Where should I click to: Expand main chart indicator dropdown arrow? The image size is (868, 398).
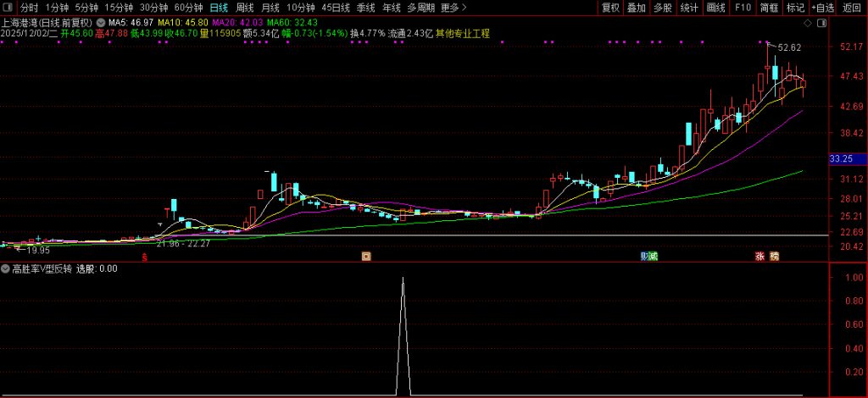(100, 23)
